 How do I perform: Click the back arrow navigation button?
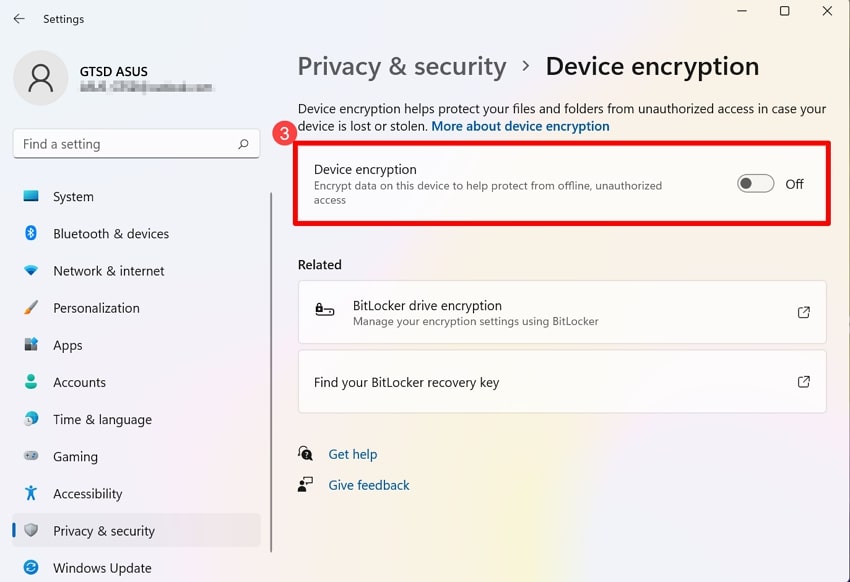click(18, 18)
